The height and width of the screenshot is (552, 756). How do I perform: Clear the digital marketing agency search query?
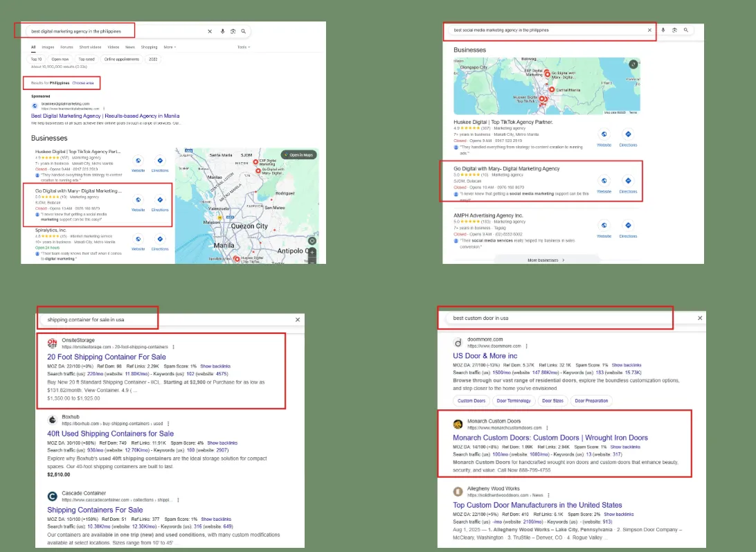point(210,31)
